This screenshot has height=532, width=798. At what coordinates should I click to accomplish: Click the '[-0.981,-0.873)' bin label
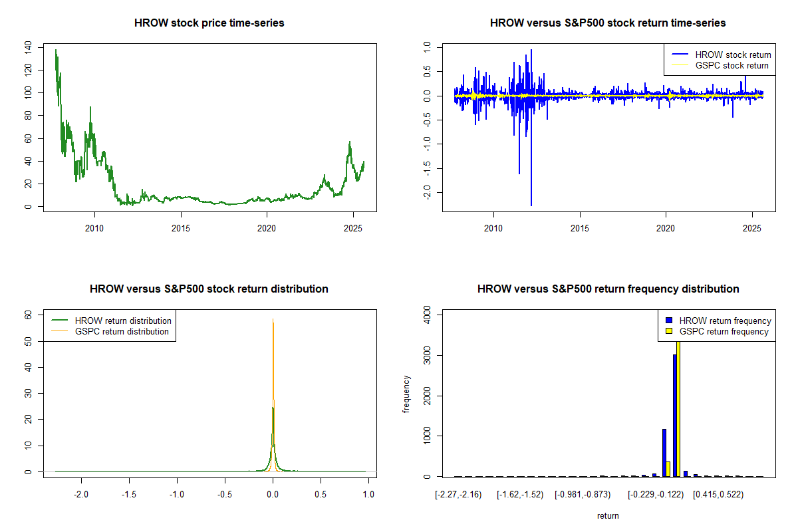tap(583, 495)
